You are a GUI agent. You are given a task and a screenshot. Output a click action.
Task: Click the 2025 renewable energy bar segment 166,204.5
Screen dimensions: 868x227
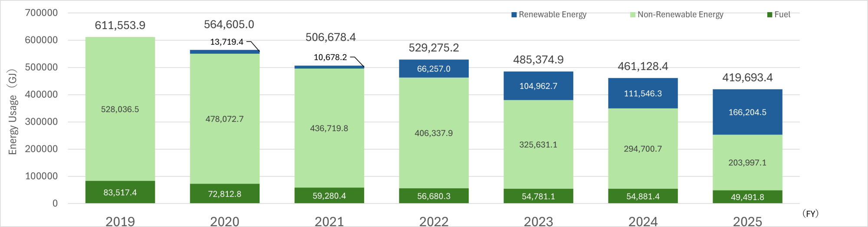click(x=747, y=112)
